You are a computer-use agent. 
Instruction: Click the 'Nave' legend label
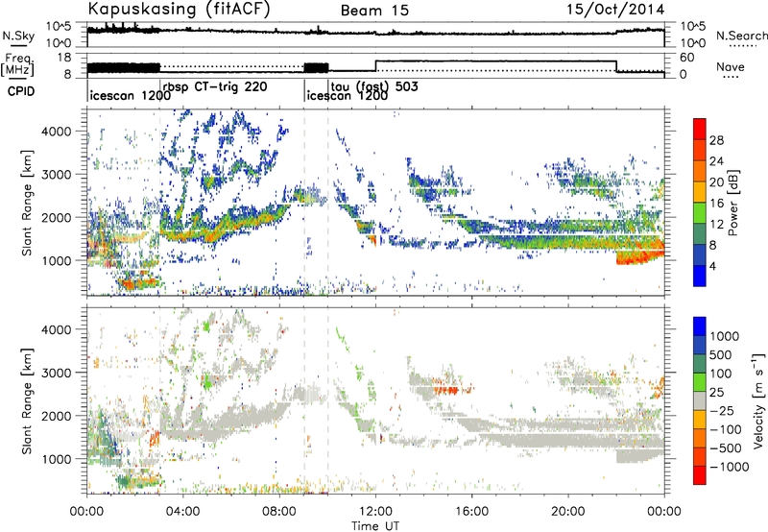click(x=731, y=67)
